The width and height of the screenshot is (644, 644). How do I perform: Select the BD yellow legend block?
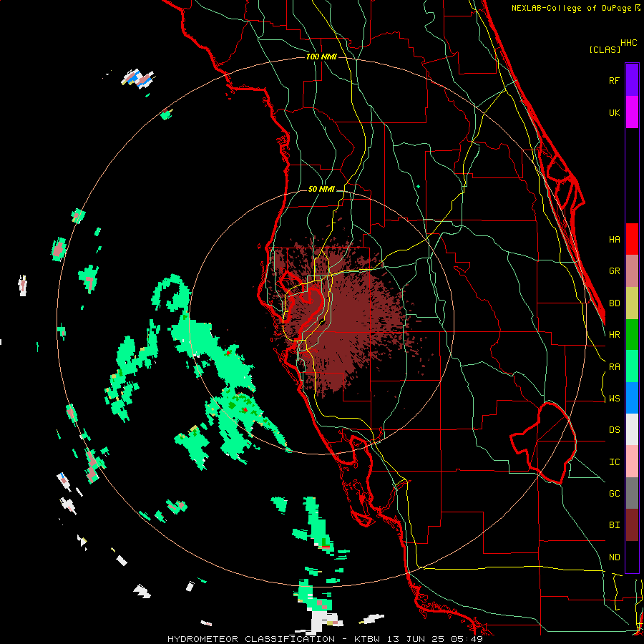tap(632, 303)
